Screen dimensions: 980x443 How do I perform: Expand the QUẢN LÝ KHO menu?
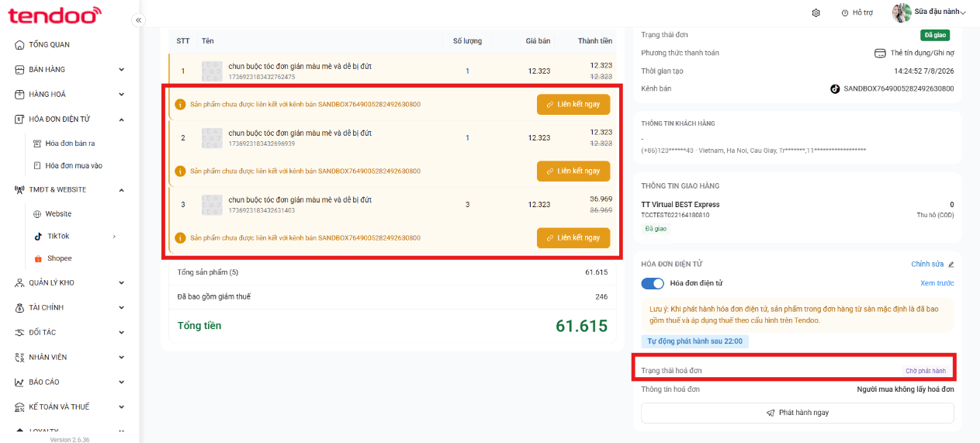tap(70, 282)
